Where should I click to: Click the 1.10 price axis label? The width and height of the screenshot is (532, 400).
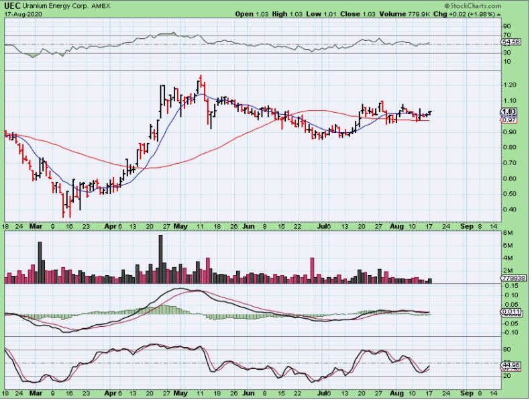point(509,101)
